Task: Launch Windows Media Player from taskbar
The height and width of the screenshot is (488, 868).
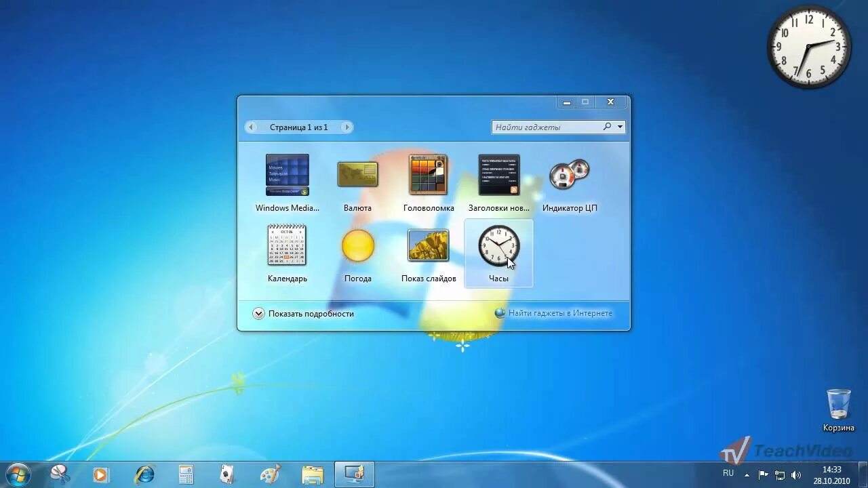Action: click(x=101, y=474)
